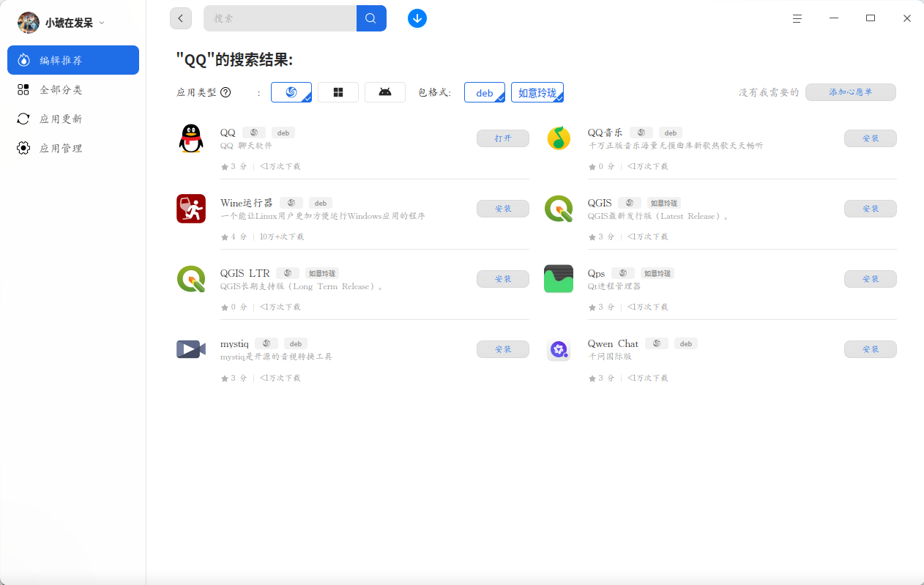The width and height of the screenshot is (924, 585).
Task: Install Qwen Chat
Action: (x=871, y=349)
